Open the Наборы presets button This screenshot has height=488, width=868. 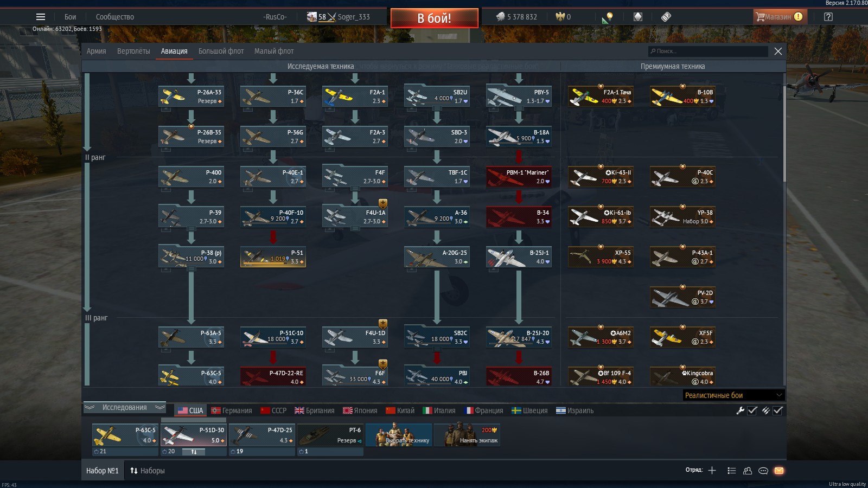(147, 471)
